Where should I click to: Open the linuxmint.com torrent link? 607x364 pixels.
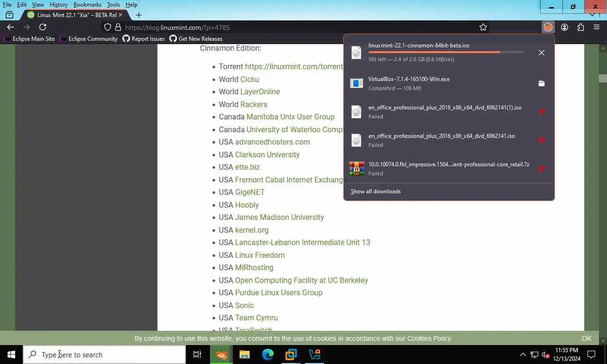[x=294, y=67]
